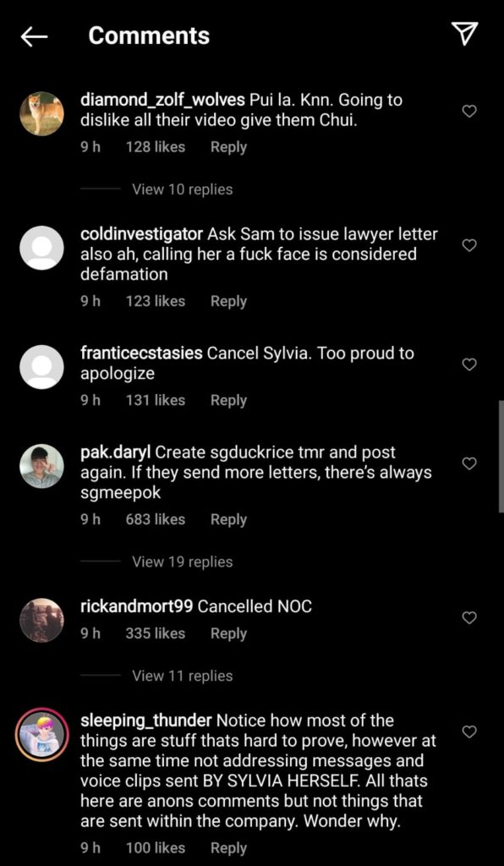Like diamond_zolf_wolves' comment with the heart
This screenshot has height=866, width=504.
(x=468, y=112)
